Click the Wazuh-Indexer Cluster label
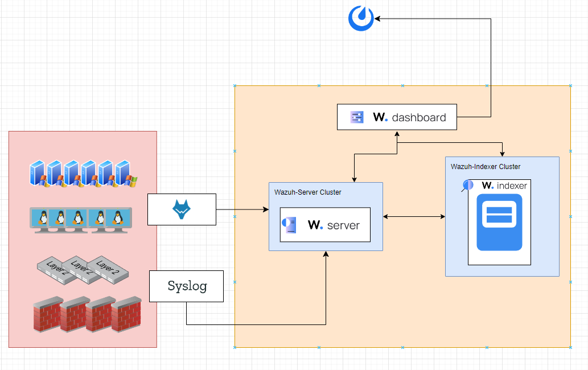This screenshot has height=370, width=588. [x=485, y=166]
